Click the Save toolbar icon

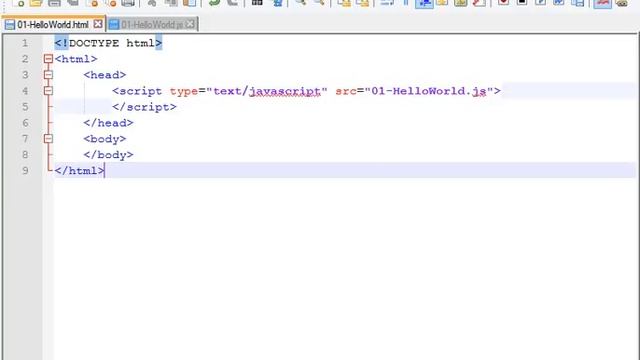pyautogui.click(x=54, y=3)
